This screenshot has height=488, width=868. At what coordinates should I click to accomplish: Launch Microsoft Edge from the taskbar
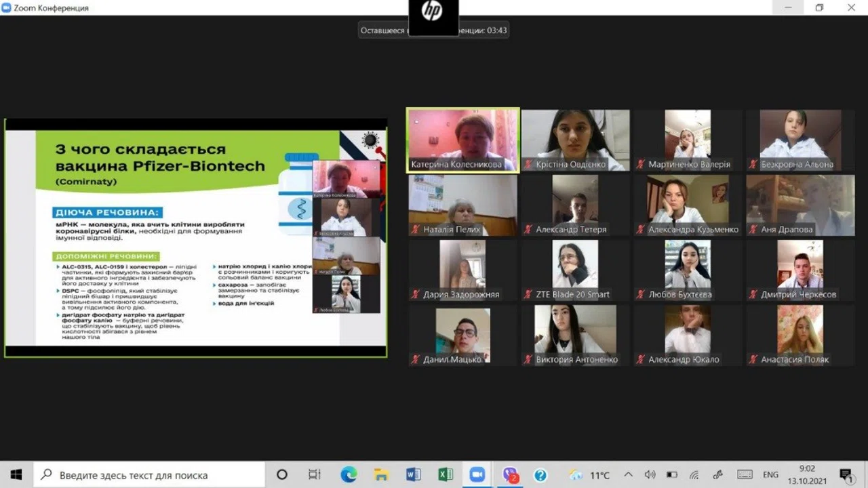(x=349, y=474)
